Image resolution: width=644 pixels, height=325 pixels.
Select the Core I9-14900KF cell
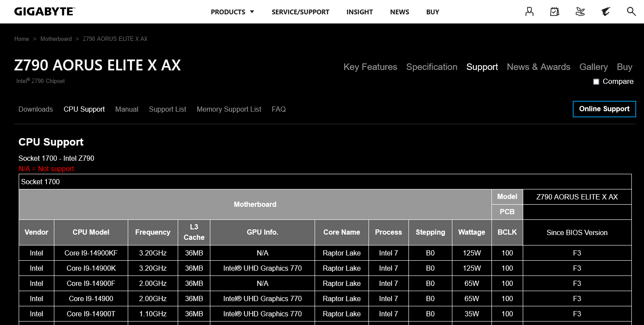pos(91,253)
